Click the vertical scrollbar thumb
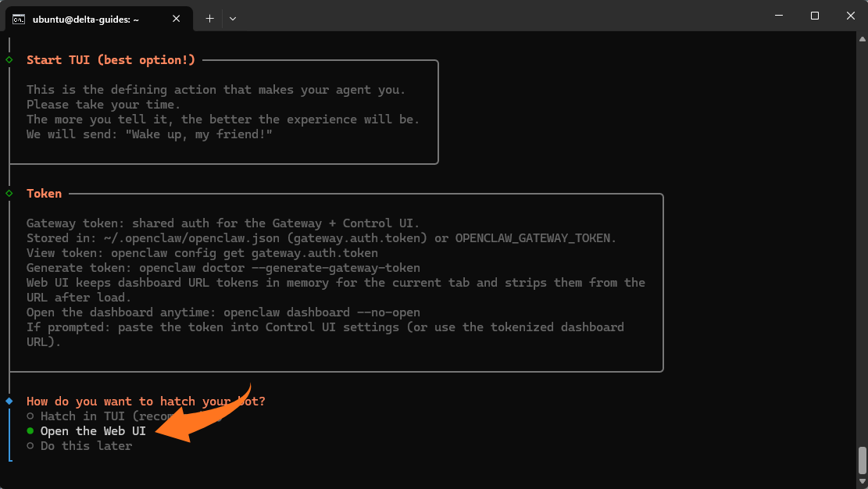The image size is (868, 489). point(862,460)
